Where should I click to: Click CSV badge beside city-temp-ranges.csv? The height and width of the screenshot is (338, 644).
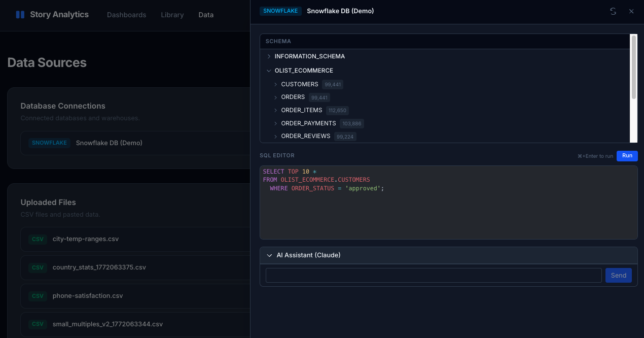[38, 239]
